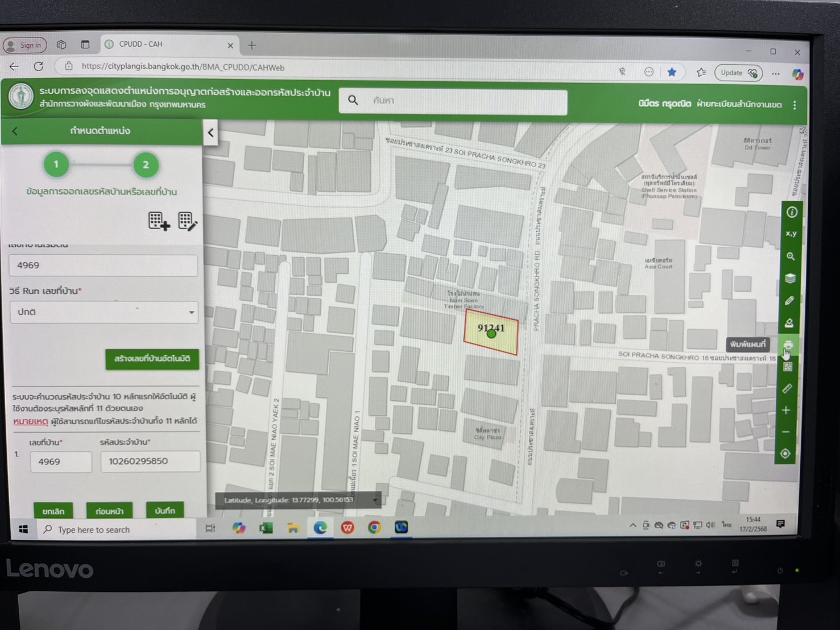Open the x,y coordinate tool
This screenshot has height=630, width=840.
pyautogui.click(x=791, y=234)
